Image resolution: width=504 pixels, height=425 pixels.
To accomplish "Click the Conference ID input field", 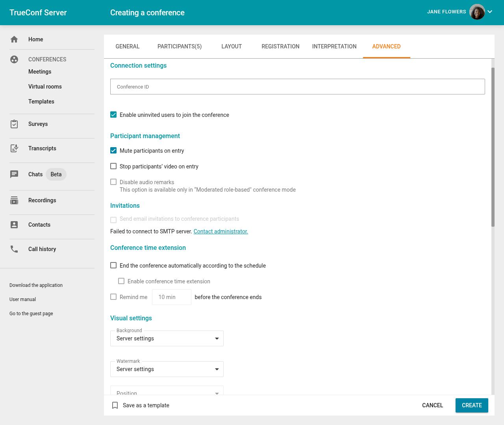I will (x=297, y=87).
